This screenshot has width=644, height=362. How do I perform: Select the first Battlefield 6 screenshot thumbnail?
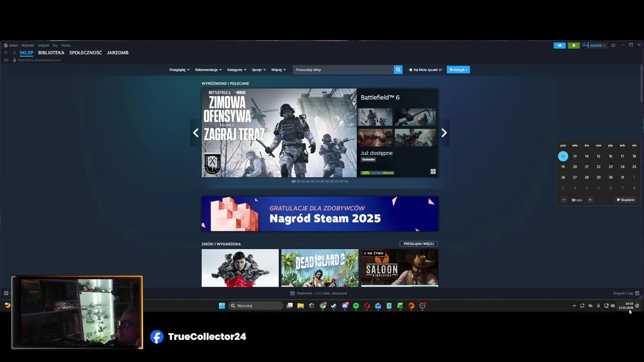coord(375,117)
